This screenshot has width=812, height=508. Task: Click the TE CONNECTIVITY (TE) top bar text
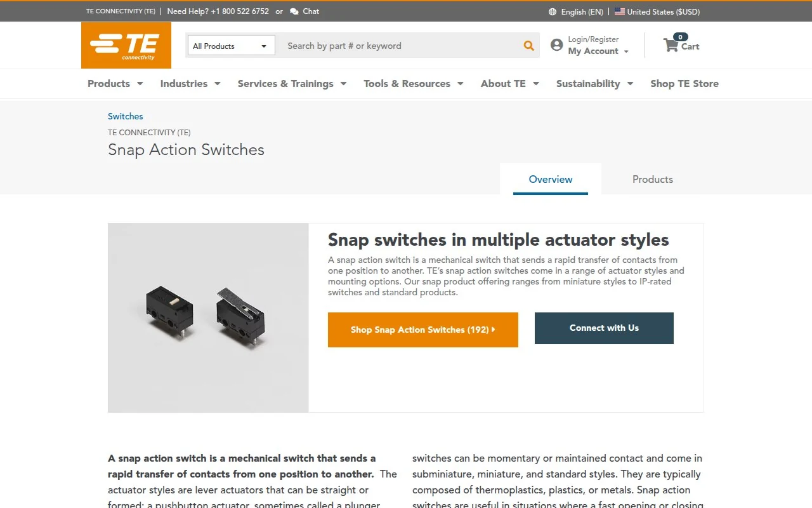click(x=121, y=11)
